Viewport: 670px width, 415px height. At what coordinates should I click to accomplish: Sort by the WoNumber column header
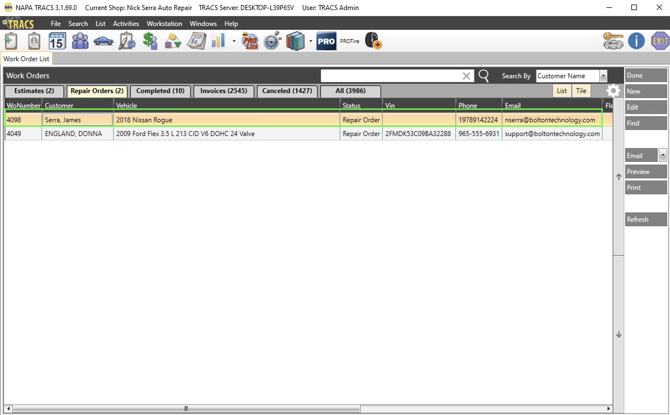23,105
